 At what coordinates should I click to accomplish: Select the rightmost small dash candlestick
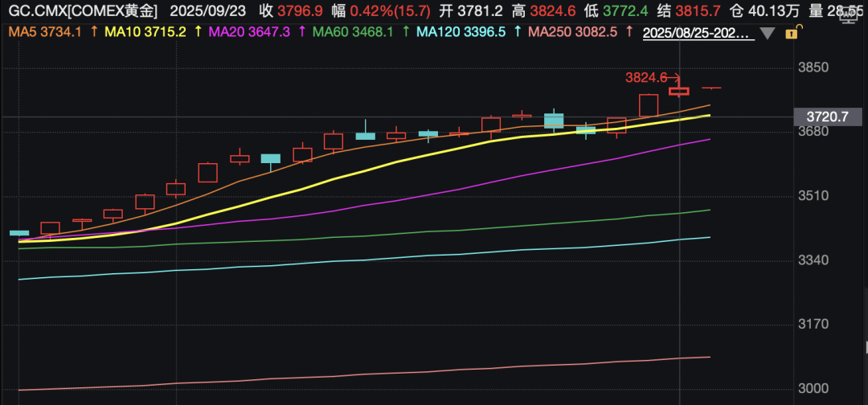coord(711,88)
